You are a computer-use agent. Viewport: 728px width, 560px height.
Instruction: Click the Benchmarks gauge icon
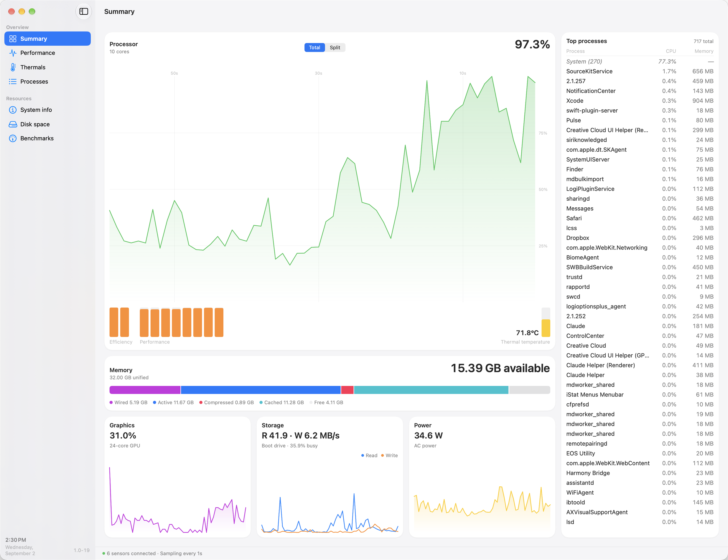coord(13,138)
